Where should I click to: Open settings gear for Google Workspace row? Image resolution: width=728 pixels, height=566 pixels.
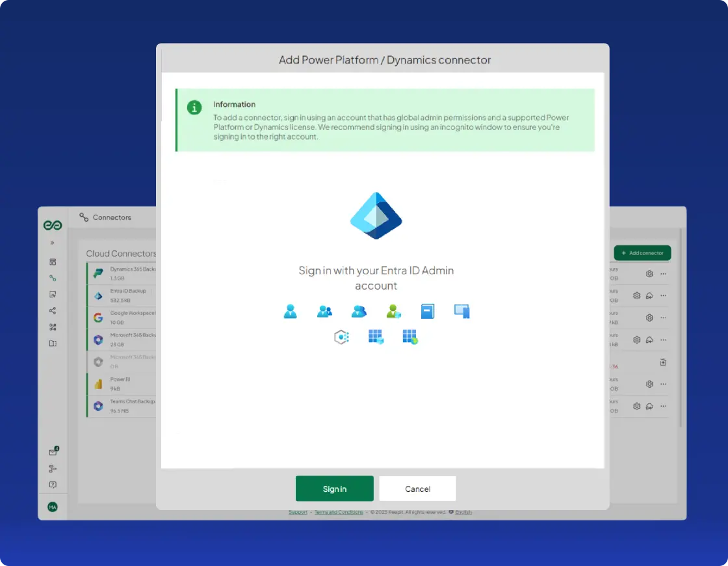pyautogui.click(x=649, y=318)
